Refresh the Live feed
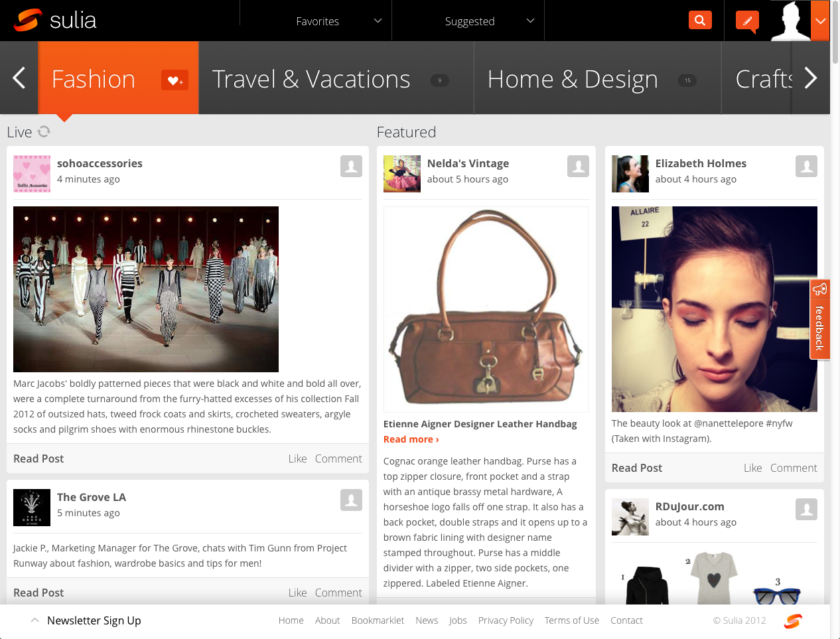 tap(44, 131)
